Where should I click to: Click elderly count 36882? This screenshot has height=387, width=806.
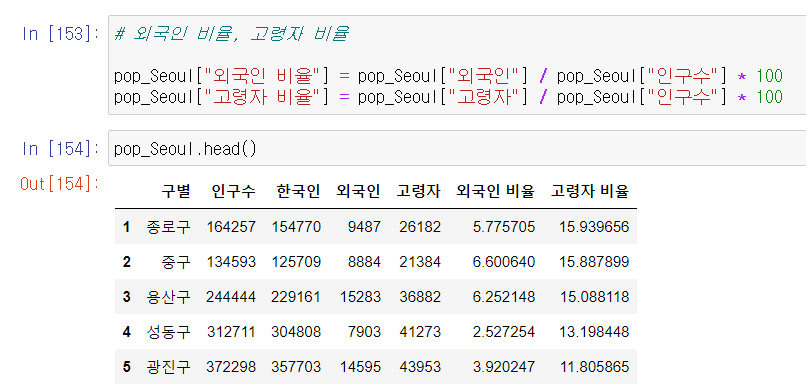click(x=420, y=297)
